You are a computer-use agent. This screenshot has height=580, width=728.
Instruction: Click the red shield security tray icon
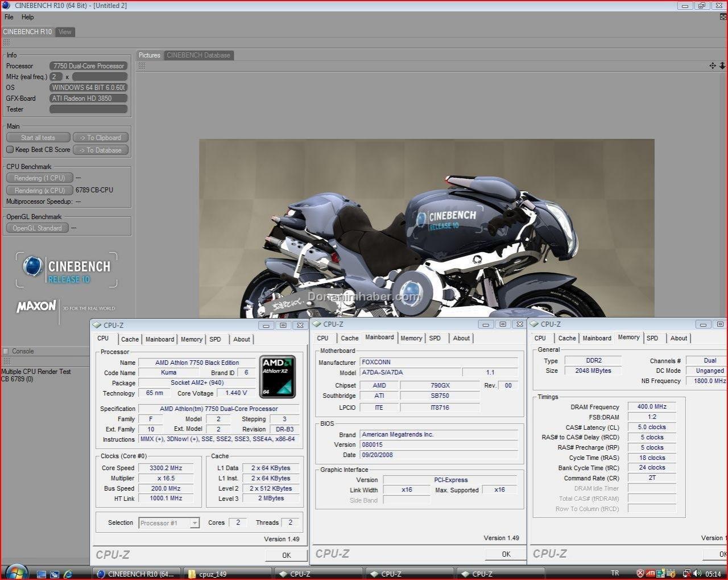640,573
